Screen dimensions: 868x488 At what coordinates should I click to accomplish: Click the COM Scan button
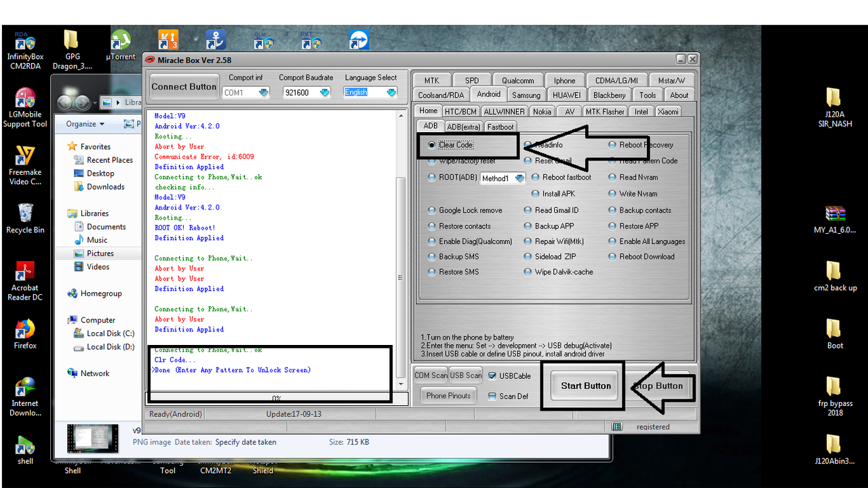pos(431,375)
